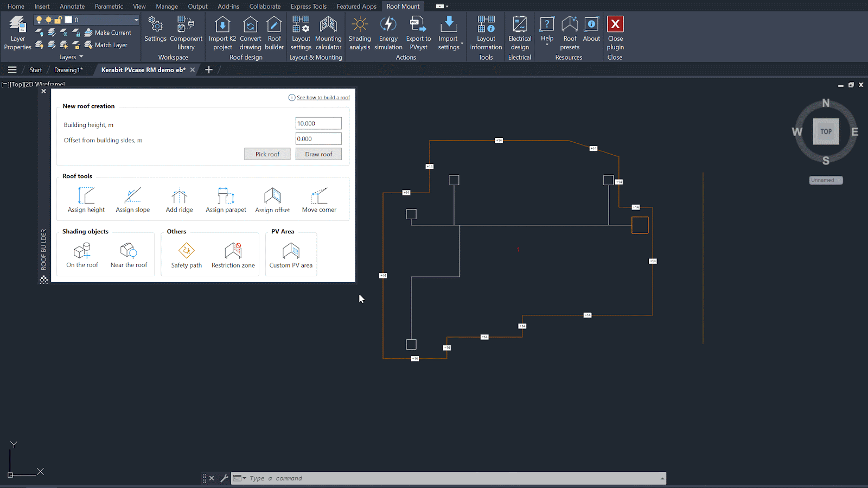
Task: Click Convert drawing tool
Action: pyautogui.click(x=250, y=33)
